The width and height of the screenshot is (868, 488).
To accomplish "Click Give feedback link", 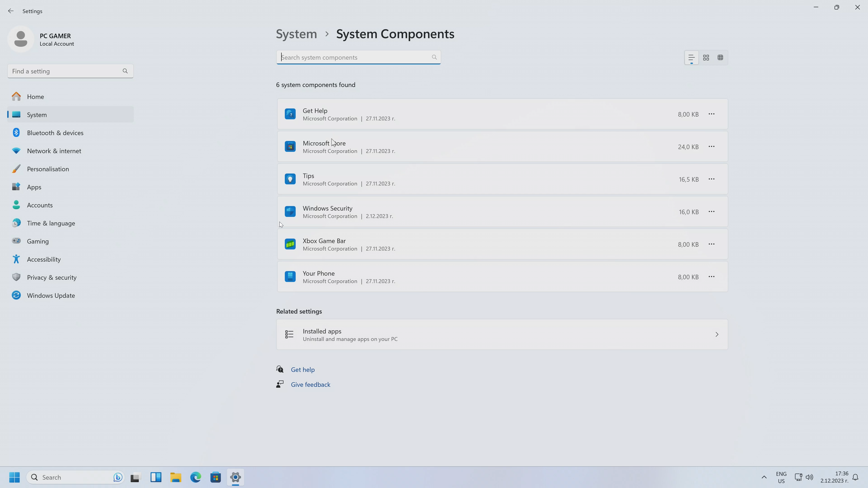I will coord(310,385).
